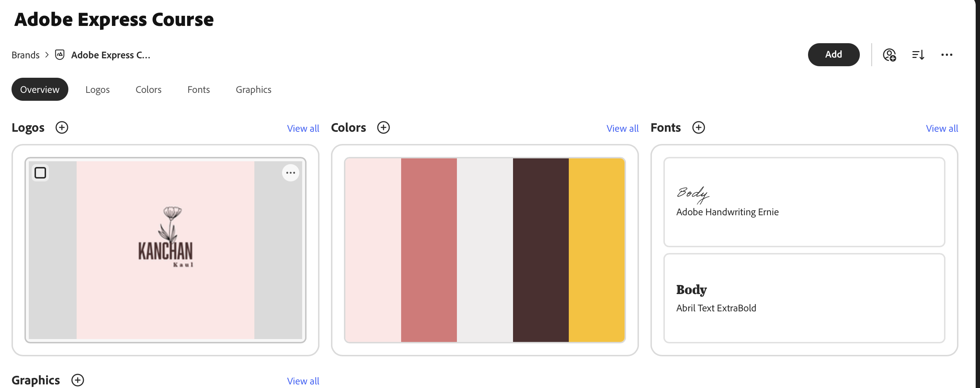View all colors
Image resolution: width=980 pixels, height=388 pixels.
coord(622,128)
